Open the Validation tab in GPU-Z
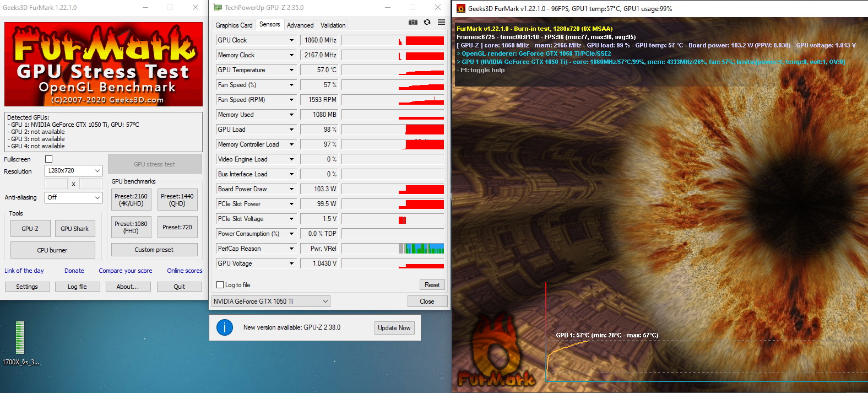 pyautogui.click(x=333, y=25)
